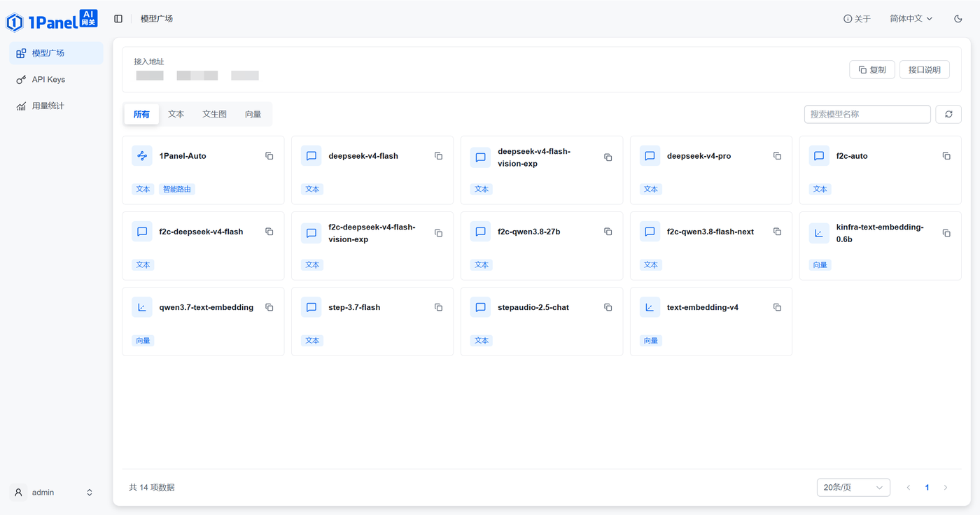Image resolution: width=980 pixels, height=515 pixels.
Task: Click the stepaudio-2.5-chat chat icon
Action: (x=481, y=307)
